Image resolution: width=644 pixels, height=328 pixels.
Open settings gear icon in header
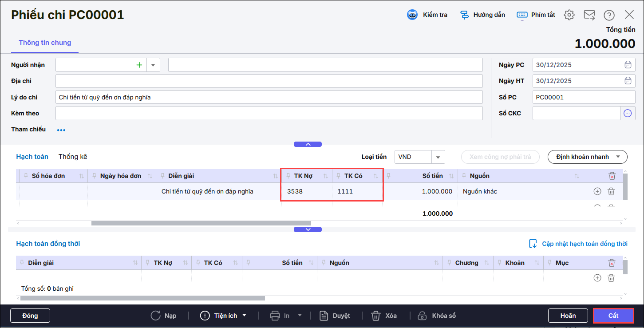point(569,15)
